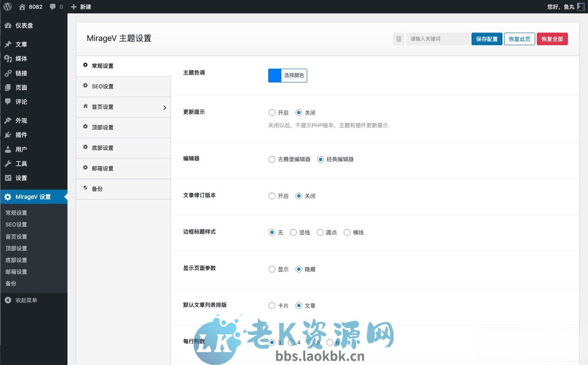Viewport: 588px width, 365px height.
Task: Enable 开启 for 更新提示 updates notice
Action: click(272, 112)
